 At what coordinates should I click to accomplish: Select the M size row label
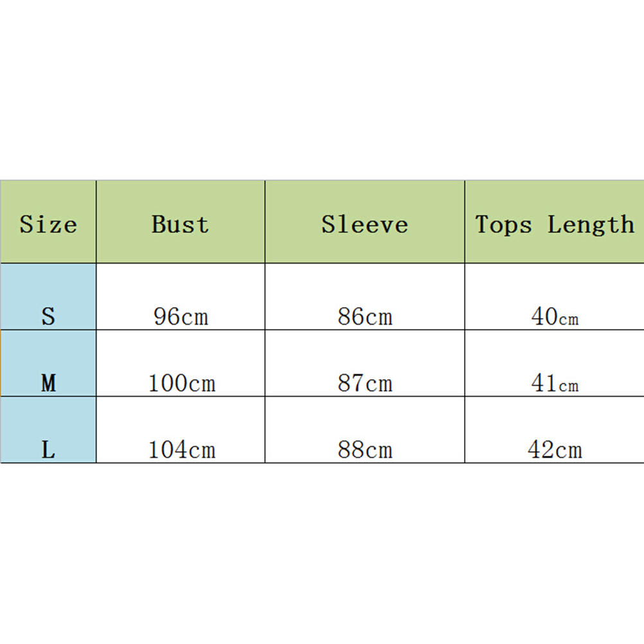(48, 384)
